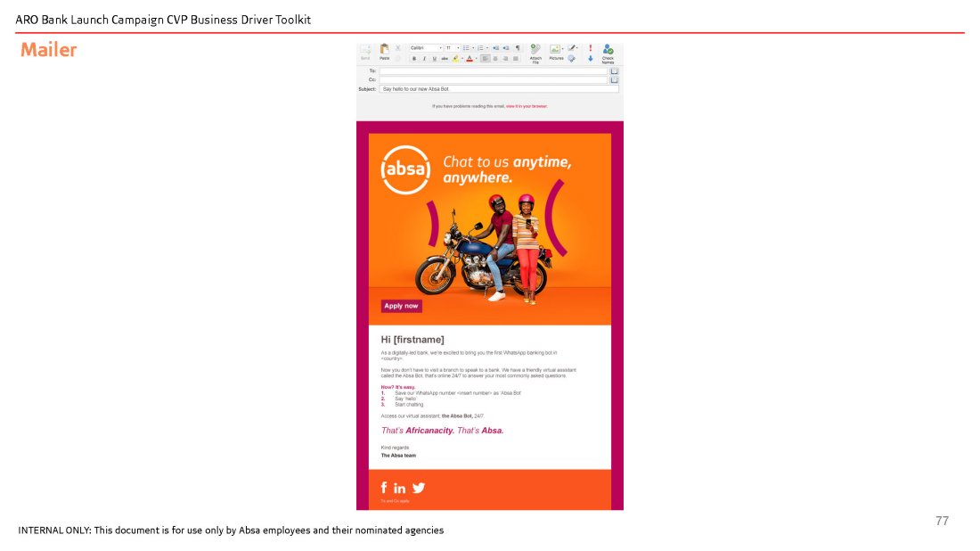Toggle Italic formatting
Viewport: 980px width, 551px height.
(x=424, y=59)
